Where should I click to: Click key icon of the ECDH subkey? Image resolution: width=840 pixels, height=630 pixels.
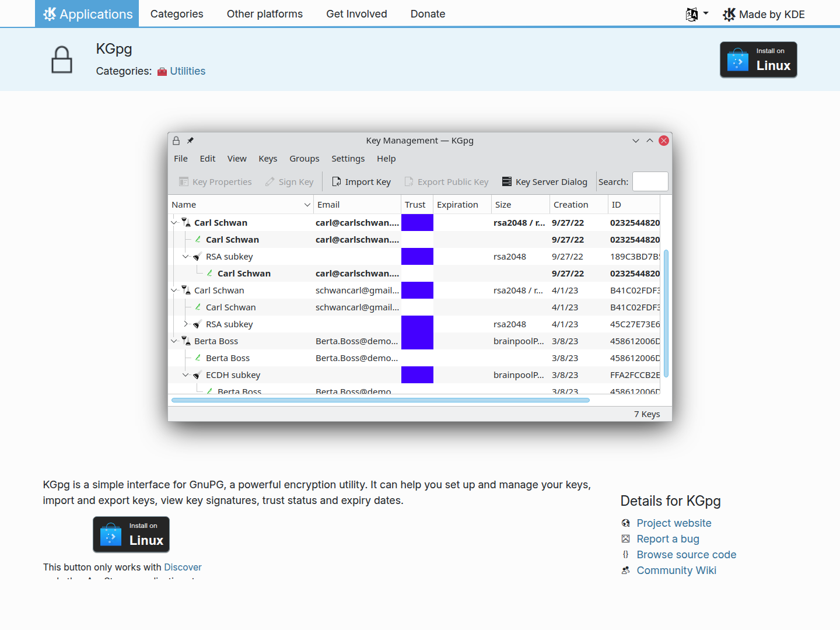[x=198, y=375]
